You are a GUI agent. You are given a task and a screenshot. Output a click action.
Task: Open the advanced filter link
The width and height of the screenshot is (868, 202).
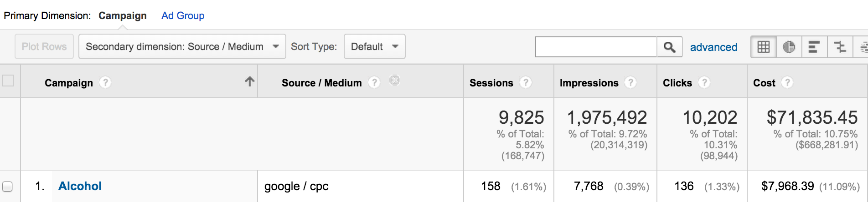click(713, 47)
